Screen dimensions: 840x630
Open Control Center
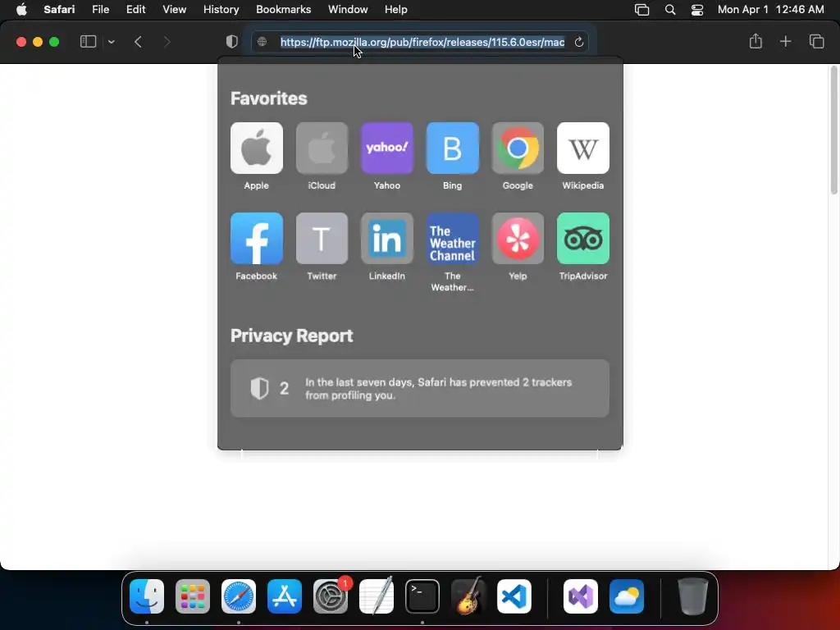click(x=697, y=10)
